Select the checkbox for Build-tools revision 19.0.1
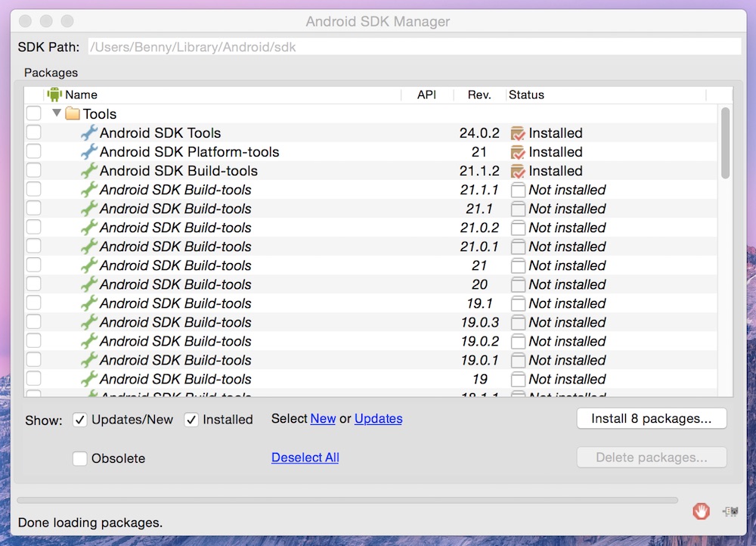This screenshot has height=546, width=756. click(34, 359)
